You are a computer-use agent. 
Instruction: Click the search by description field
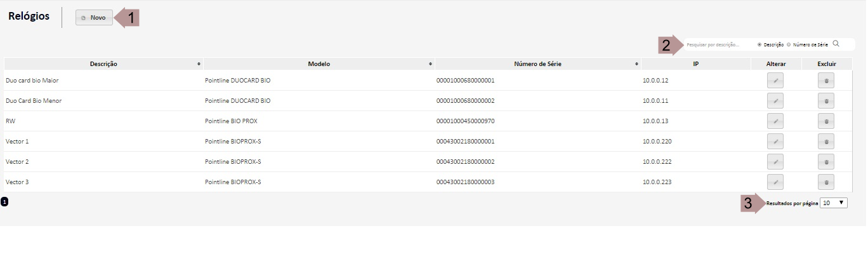point(718,45)
